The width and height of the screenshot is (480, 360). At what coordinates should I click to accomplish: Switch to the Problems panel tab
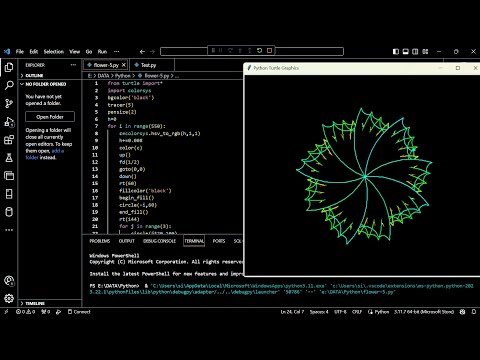tap(100, 241)
